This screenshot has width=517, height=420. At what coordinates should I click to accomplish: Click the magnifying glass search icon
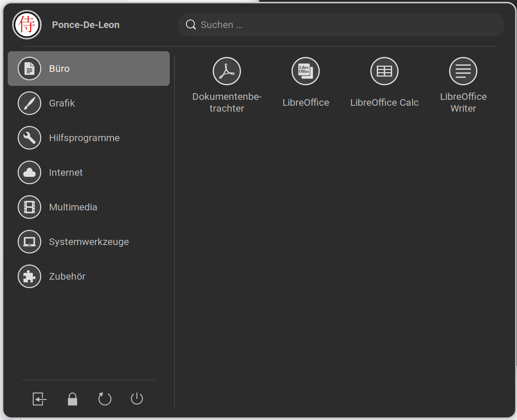pyautogui.click(x=191, y=25)
